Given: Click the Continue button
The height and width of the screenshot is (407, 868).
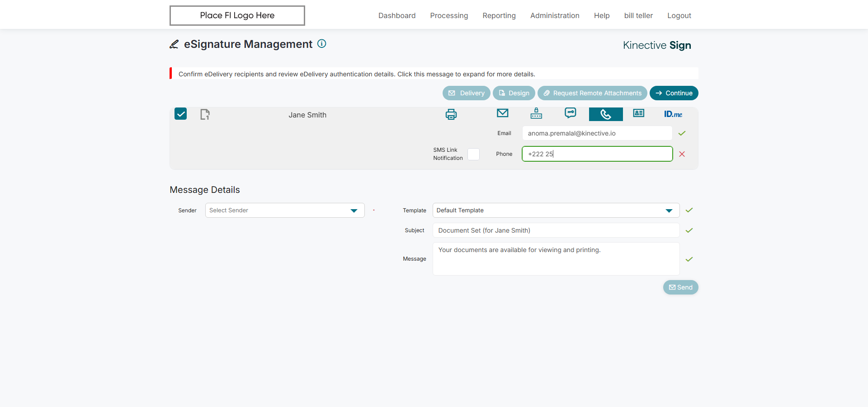Looking at the screenshot, I should tap(674, 93).
